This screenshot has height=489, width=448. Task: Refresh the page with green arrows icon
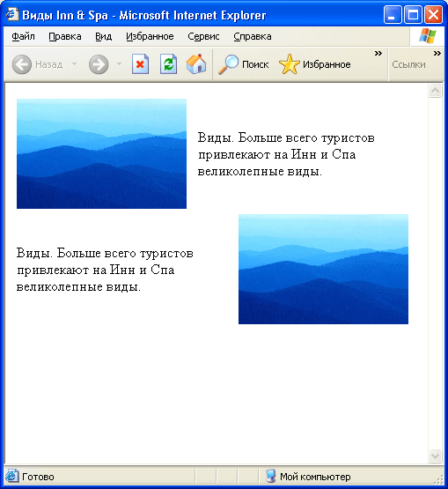tap(168, 64)
